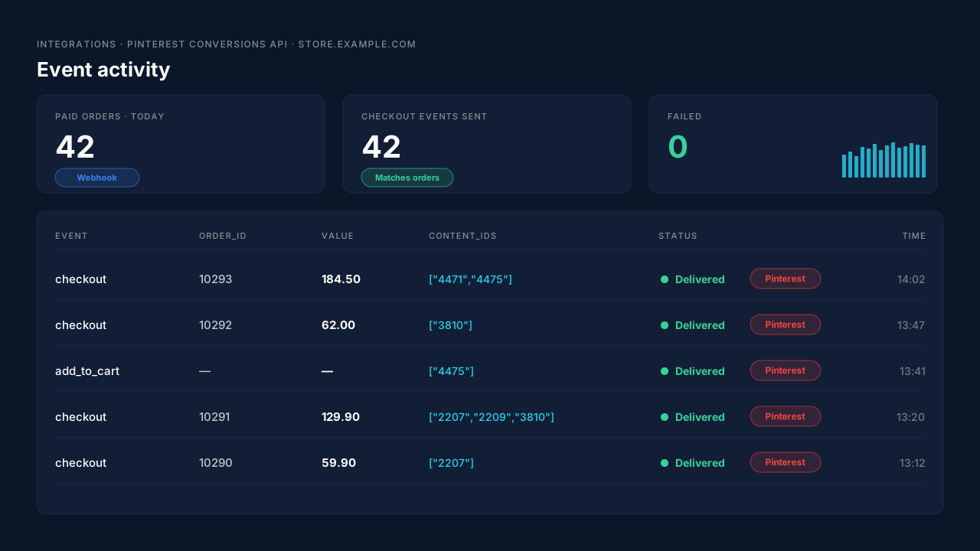
Task: Select the VALUE column header
Action: pos(338,236)
